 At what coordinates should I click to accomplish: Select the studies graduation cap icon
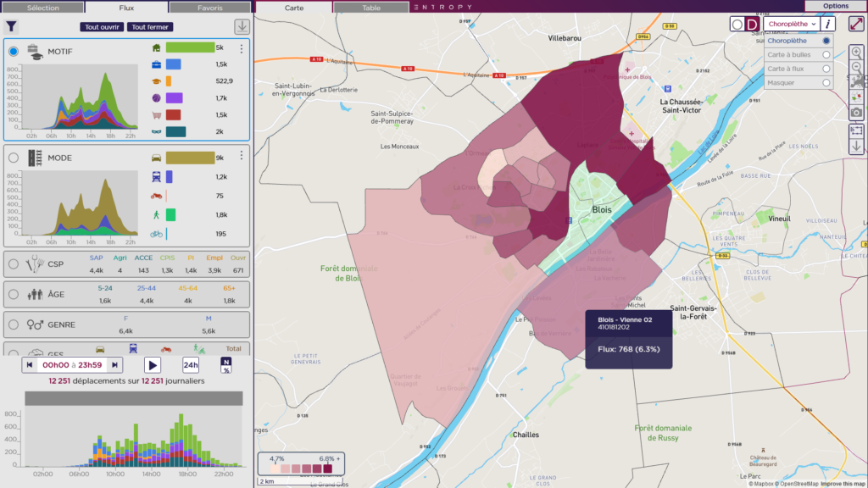pos(156,81)
